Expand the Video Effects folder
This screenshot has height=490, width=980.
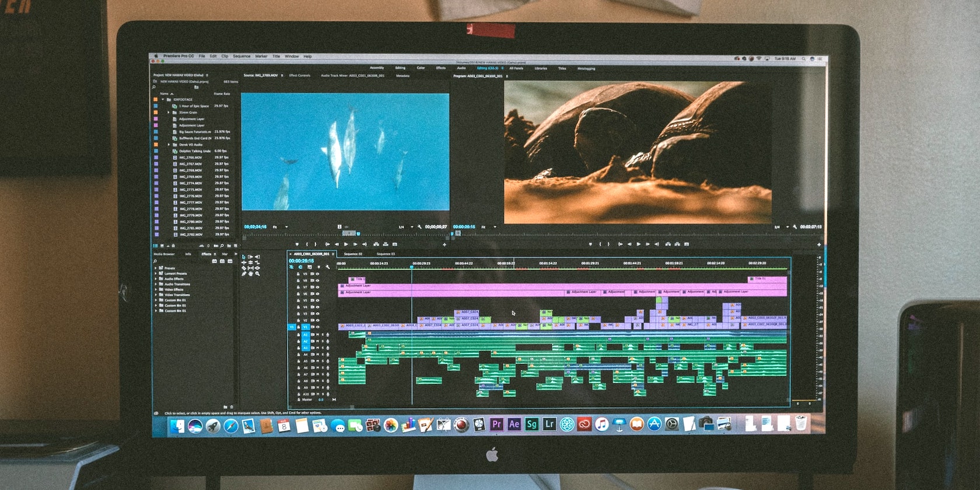tap(156, 289)
